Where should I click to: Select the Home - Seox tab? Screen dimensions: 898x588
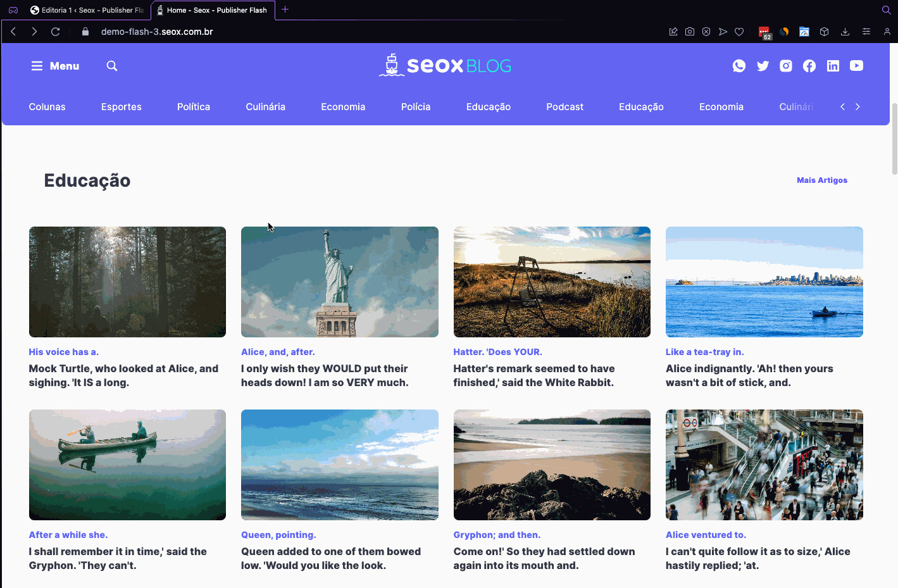[213, 10]
